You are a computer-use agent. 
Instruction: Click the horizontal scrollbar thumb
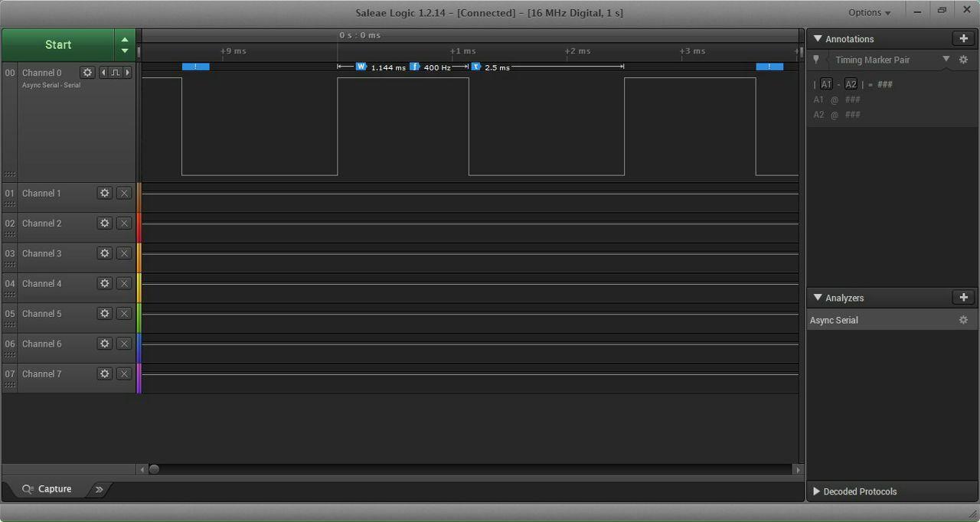(154, 469)
